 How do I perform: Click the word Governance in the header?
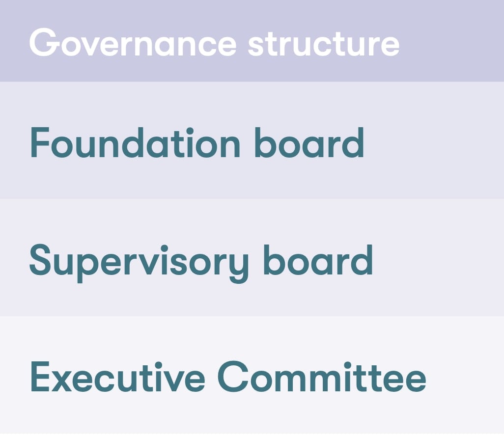click(133, 42)
